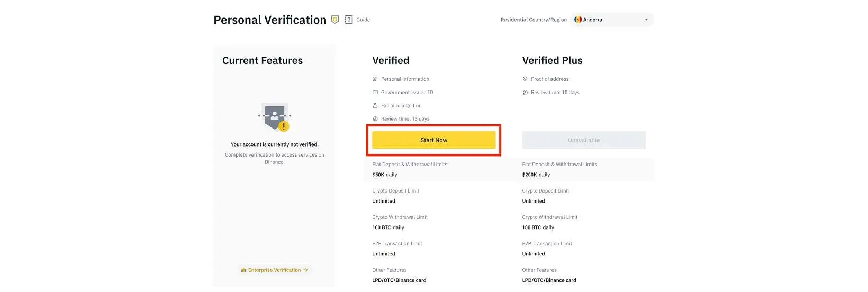Click the Government-issued ID card icon
The height and width of the screenshot is (292, 868).
tap(375, 93)
